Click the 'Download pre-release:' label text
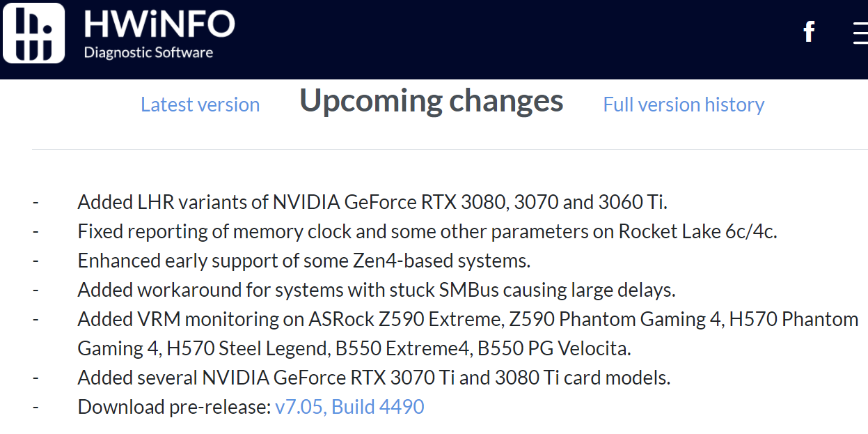This screenshot has width=868, height=434. tap(174, 407)
